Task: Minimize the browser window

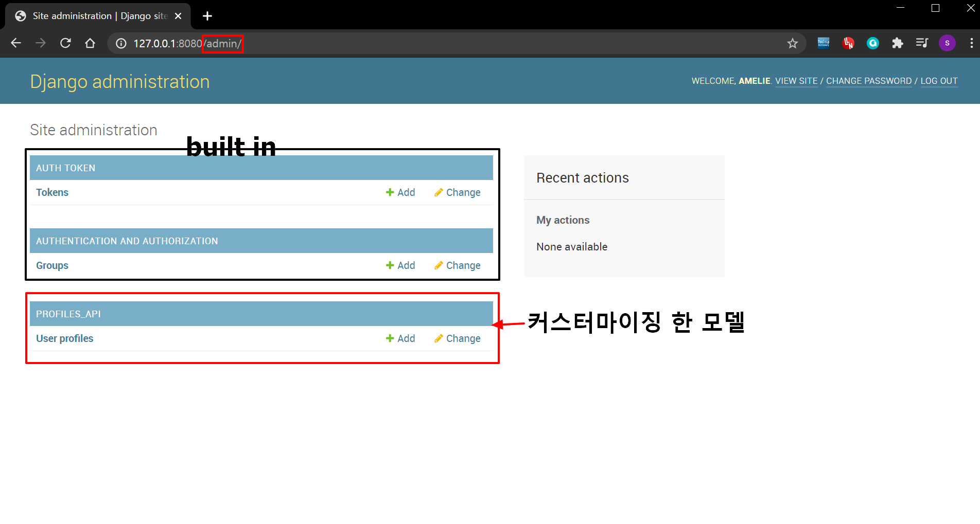Action: pos(901,8)
